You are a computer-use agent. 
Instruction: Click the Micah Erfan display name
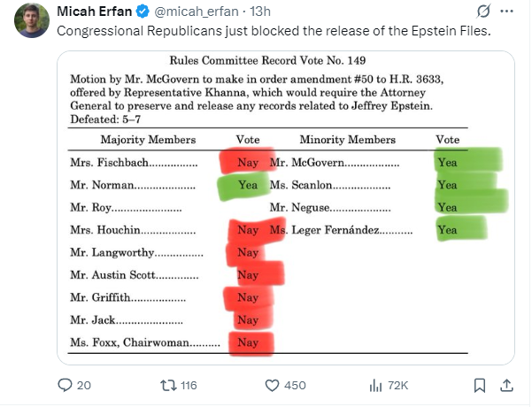click(95, 12)
